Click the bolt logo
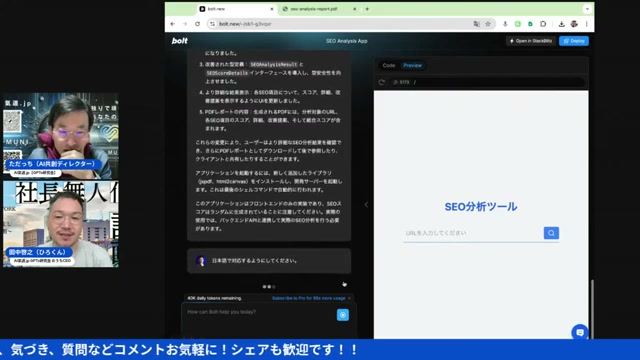Screen dimensions: 640x360 (180, 41)
